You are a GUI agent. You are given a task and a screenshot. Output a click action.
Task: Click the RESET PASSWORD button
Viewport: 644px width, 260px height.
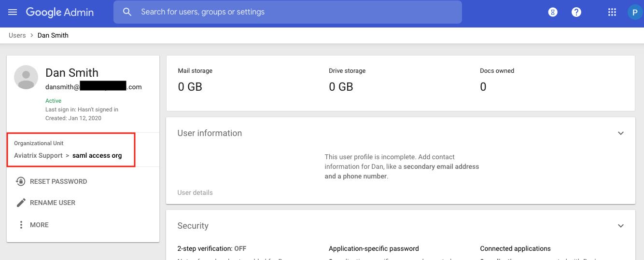(58, 181)
